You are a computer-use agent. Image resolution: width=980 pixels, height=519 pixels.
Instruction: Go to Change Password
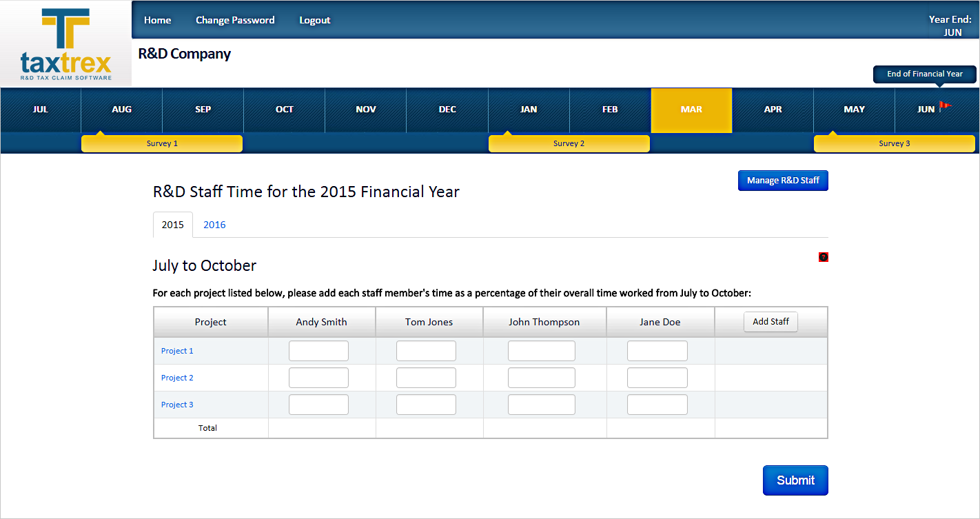coord(235,20)
